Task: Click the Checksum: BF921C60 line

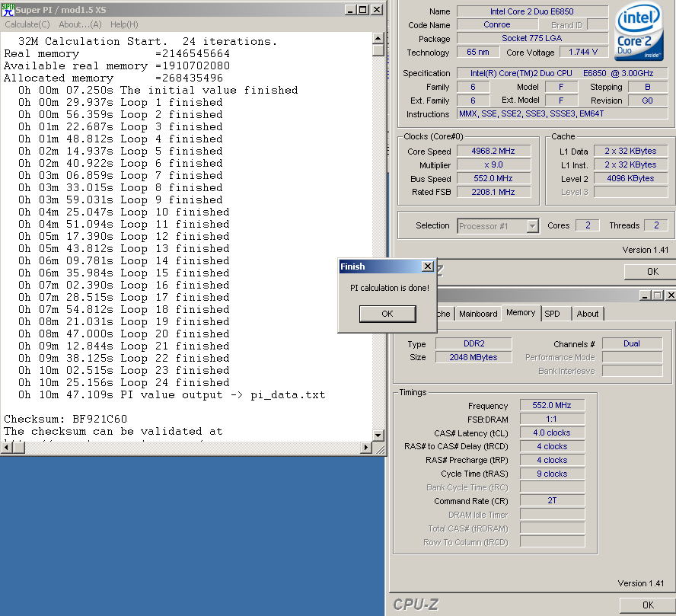Action: pyautogui.click(x=65, y=419)
